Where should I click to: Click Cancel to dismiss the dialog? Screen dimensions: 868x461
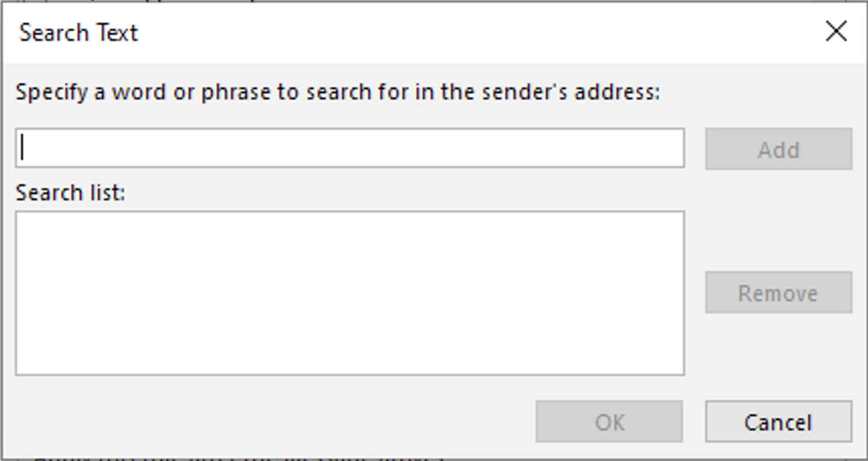[778, 422]
